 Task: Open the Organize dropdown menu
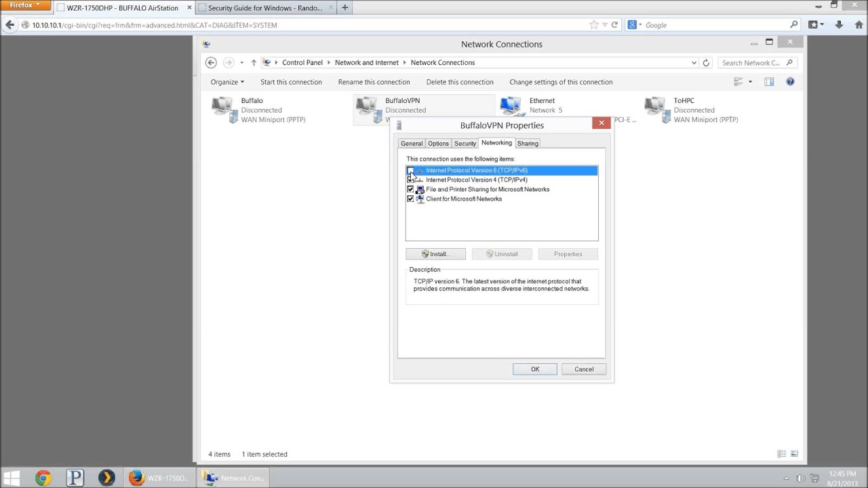[x=227, y=82]
